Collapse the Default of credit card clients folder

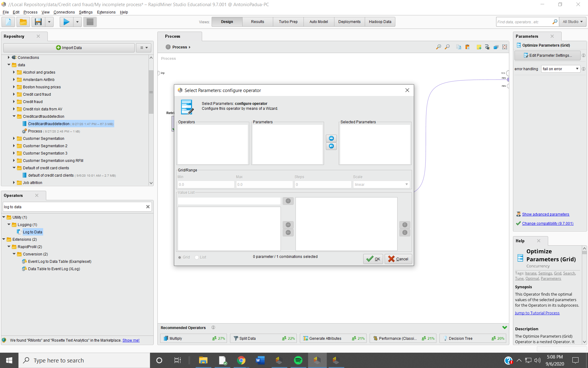coord(14,168)
